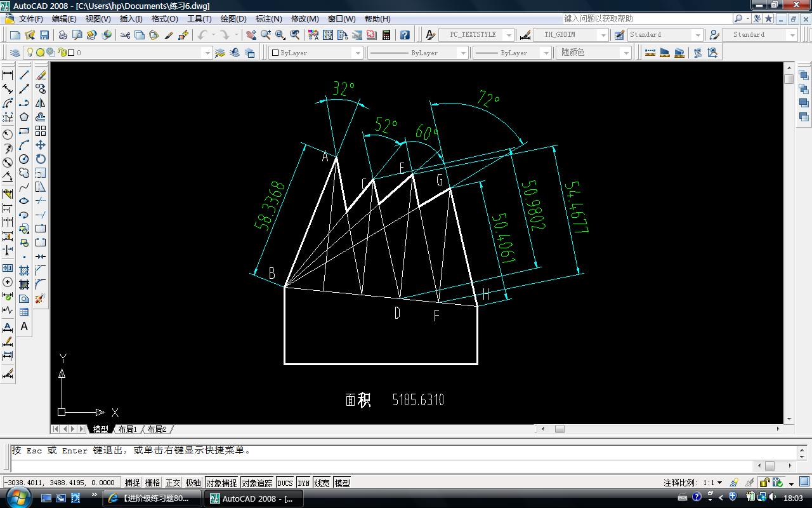This screenshot has height=508, width=812.
Task: Select the Radius dimension tool
Action: pos(8,135)
